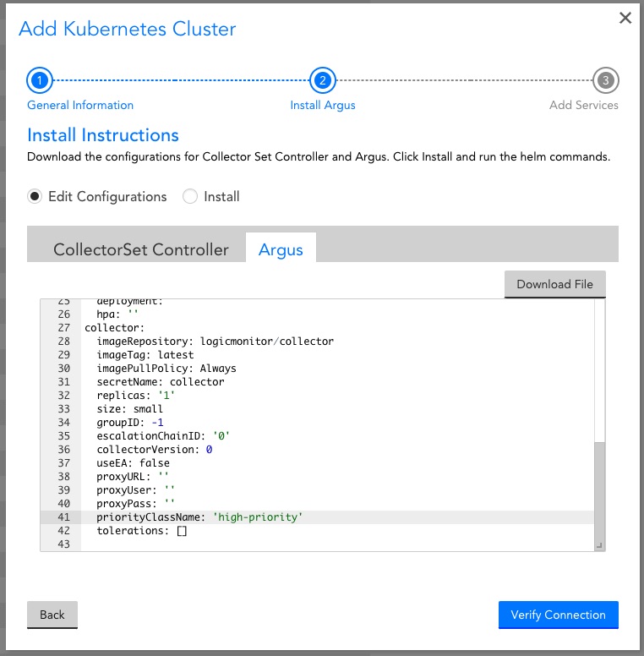Go back to the previous step
Viewport: 644px width, 656px height.
coord(52,615)
